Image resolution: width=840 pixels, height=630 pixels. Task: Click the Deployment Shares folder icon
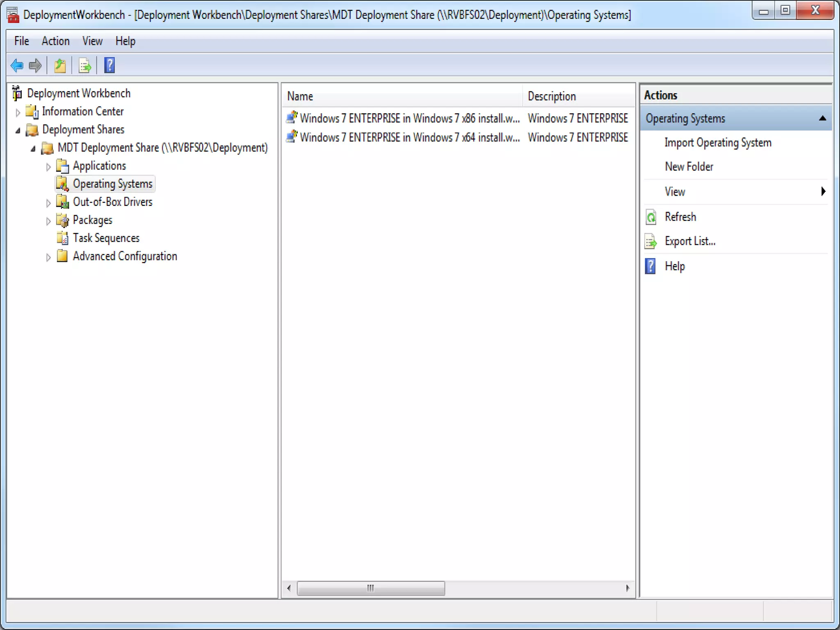[32, 130]
